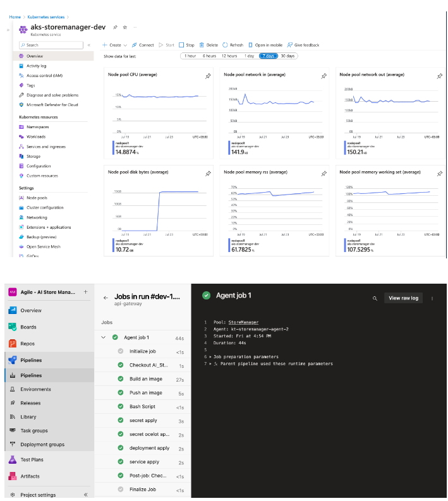Open Kubernetes services breadcrumb link

(46, 17)
